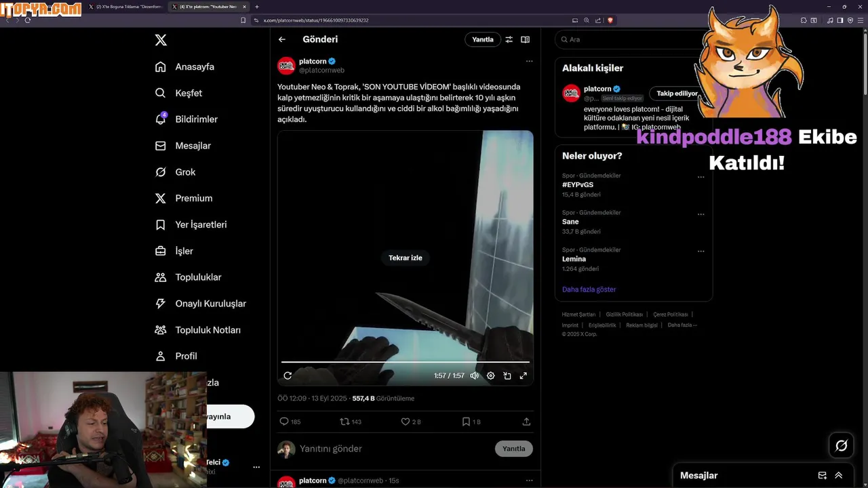
Task: Click Daha fazla göster link
Action: click(x=589, y=289)
